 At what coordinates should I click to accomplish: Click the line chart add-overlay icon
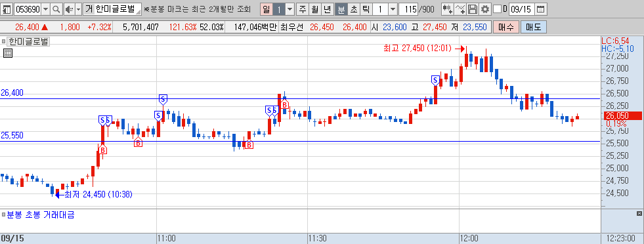pos(461,9)
